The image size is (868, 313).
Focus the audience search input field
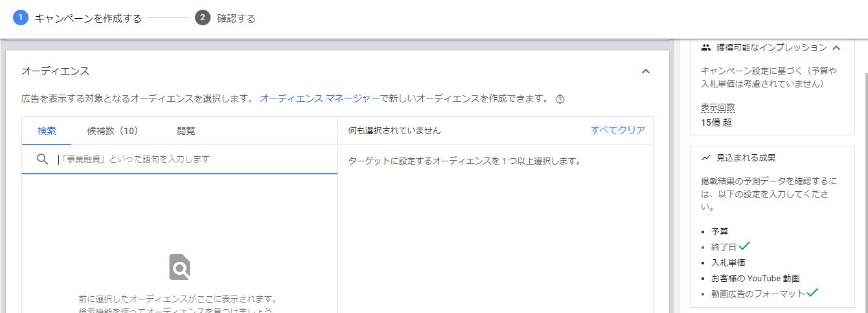tap(194, 159)
